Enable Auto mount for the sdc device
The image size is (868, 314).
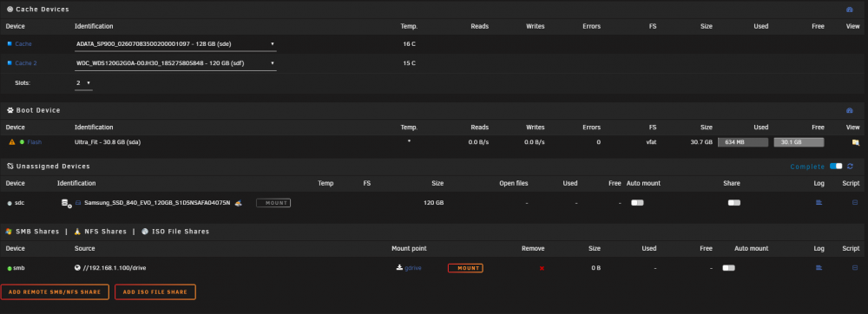637,203
